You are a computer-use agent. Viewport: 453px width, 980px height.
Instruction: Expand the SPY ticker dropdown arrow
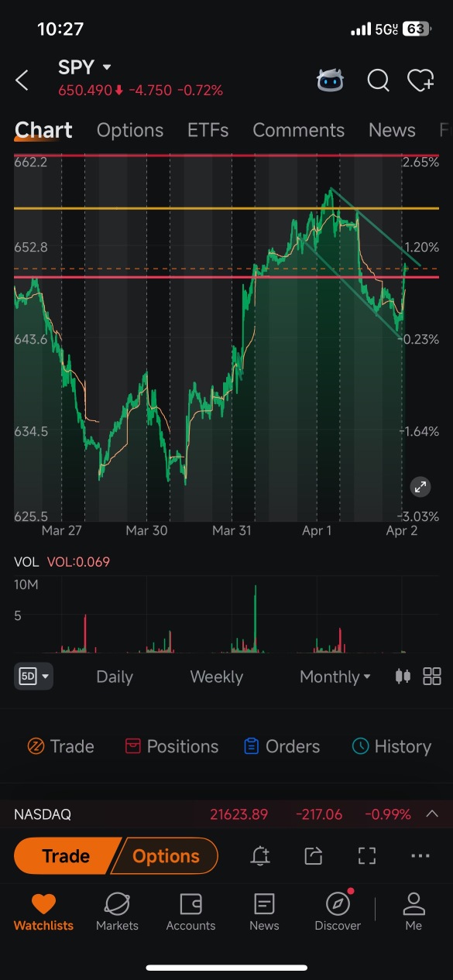(107, 67)
